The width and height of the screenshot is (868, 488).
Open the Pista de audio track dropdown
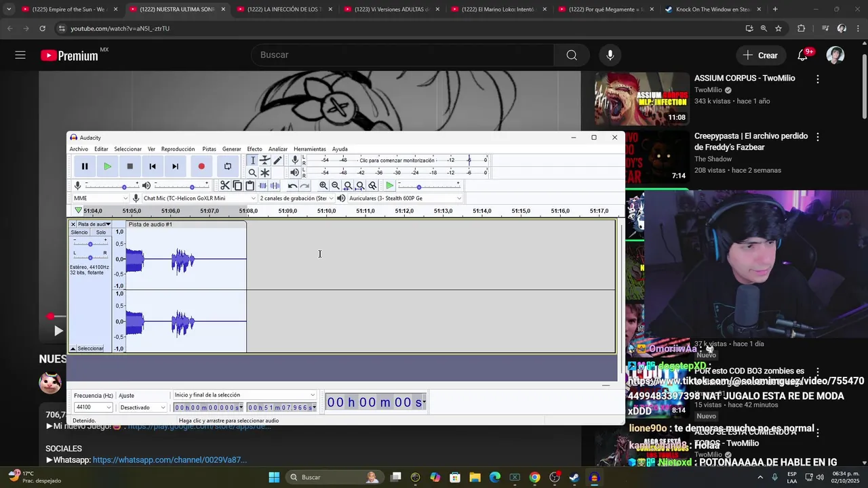point(94,224)
